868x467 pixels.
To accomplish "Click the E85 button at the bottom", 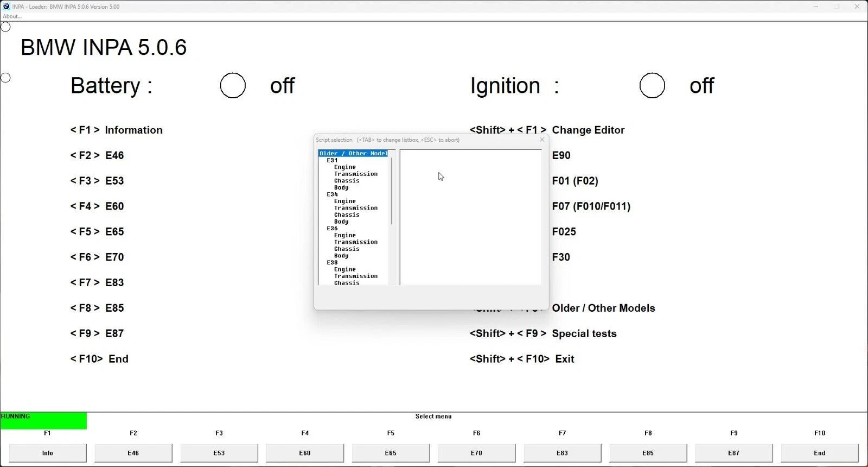I will click(x=648, y=453).
